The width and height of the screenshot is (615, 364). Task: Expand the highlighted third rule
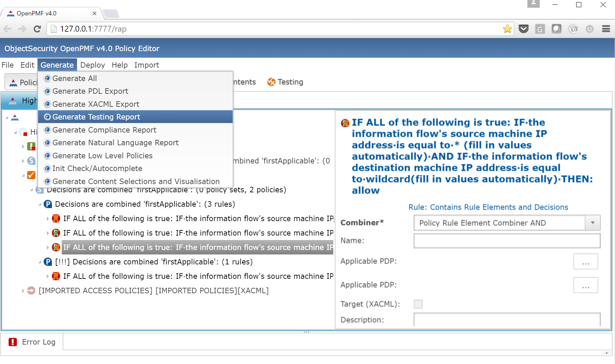coord(48,247)
